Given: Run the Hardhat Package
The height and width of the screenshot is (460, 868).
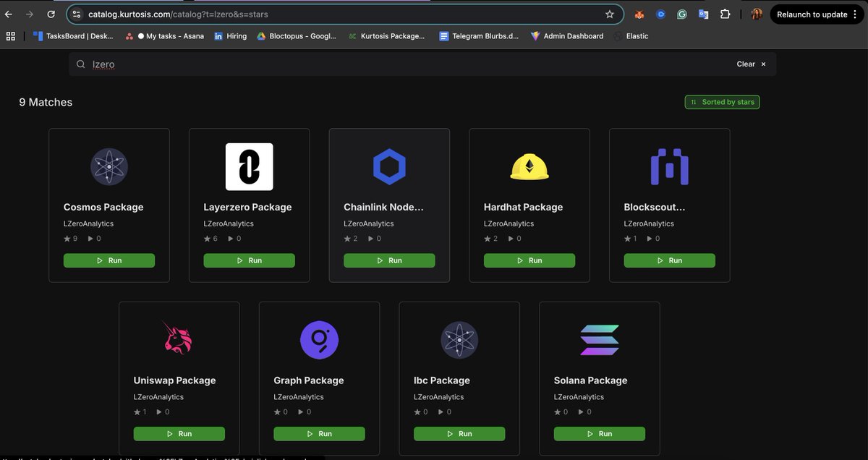Looking at the screenshot, I should coord(529,260).
